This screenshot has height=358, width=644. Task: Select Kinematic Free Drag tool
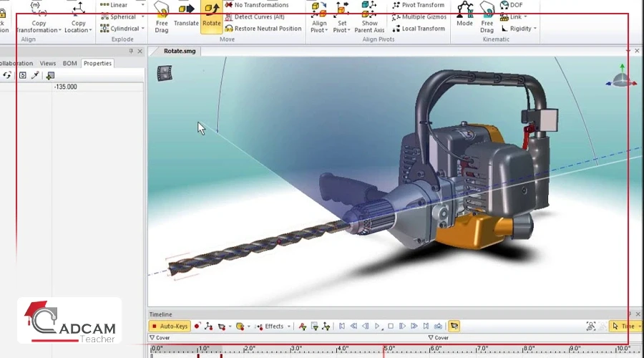(487, 17)
